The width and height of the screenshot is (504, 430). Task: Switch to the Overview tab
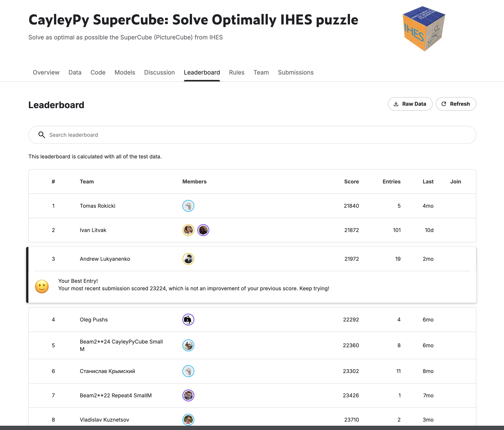click(46, 72)
